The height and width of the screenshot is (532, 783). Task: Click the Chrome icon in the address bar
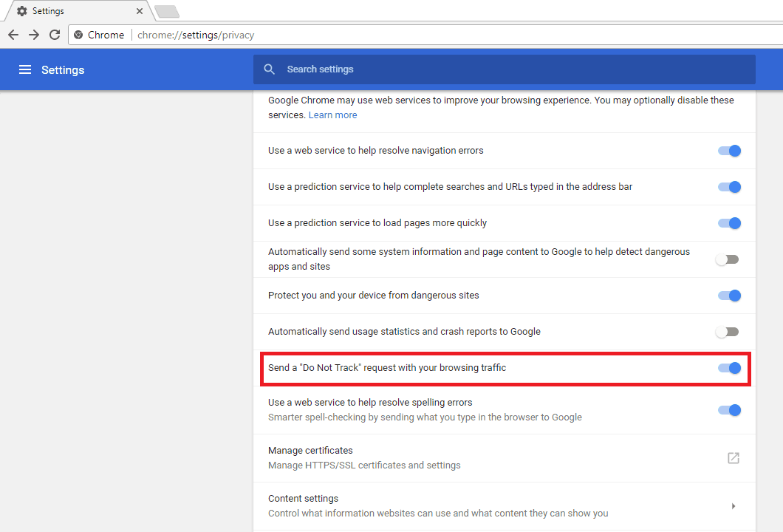(78, 35)
